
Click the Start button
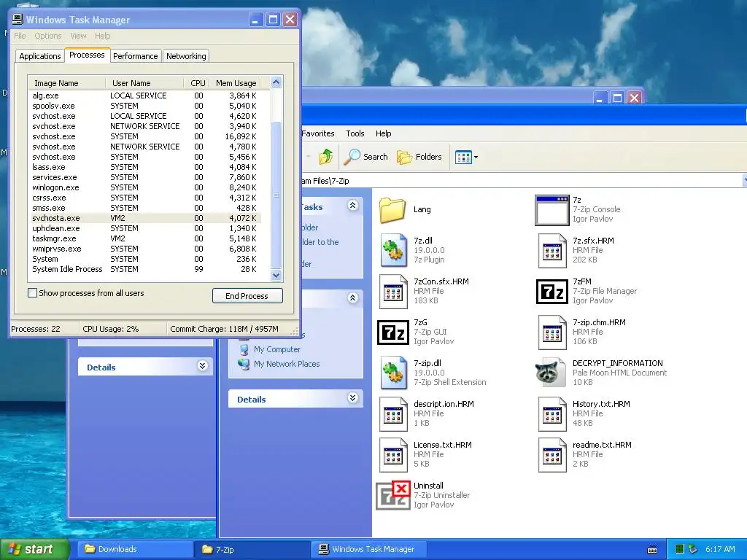click(34, 550)
